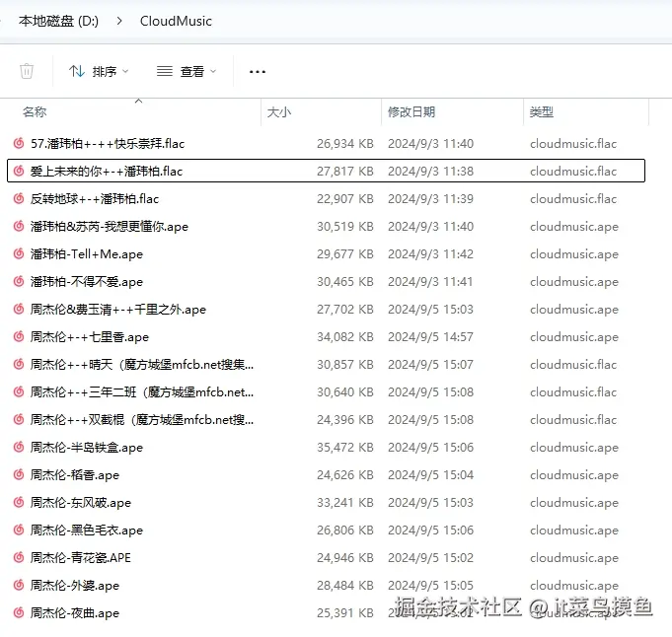The image size is (672, 637).
Task: Expand the chevron after 本地磁盘 (D:)
Action: point(119,21)
